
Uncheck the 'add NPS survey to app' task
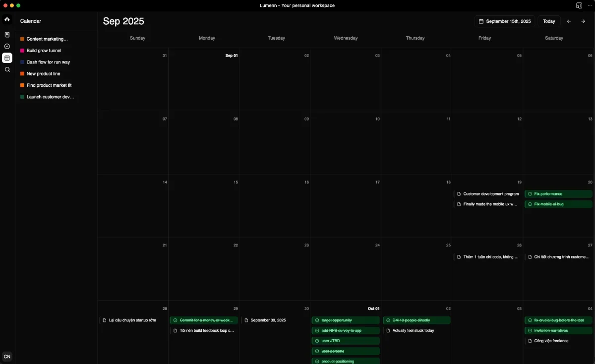pyautogui.click(x=317, y=330)
